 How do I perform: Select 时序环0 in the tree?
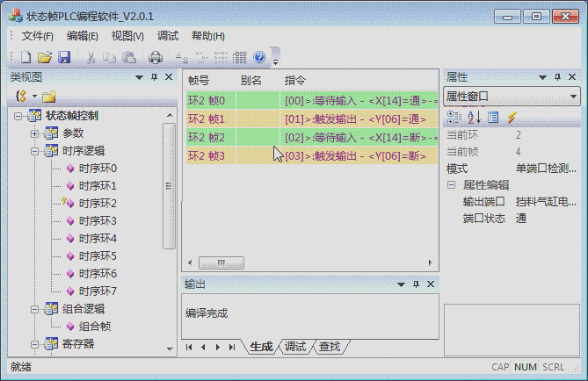[98, 169]
